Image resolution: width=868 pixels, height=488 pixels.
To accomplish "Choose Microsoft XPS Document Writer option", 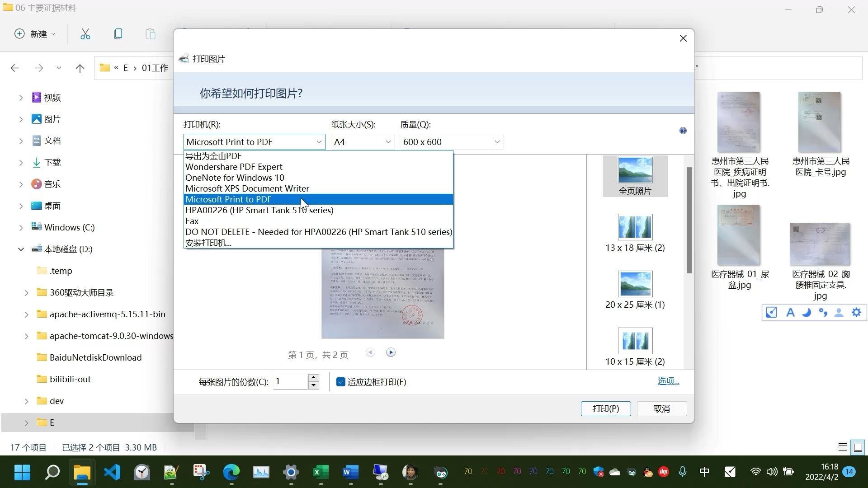I will 247,188.
